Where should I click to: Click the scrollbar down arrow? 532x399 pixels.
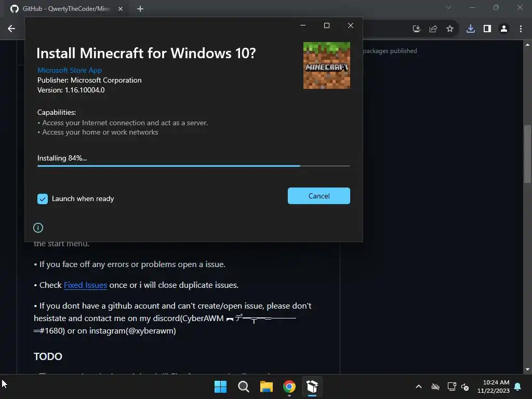tap(527, 369)
